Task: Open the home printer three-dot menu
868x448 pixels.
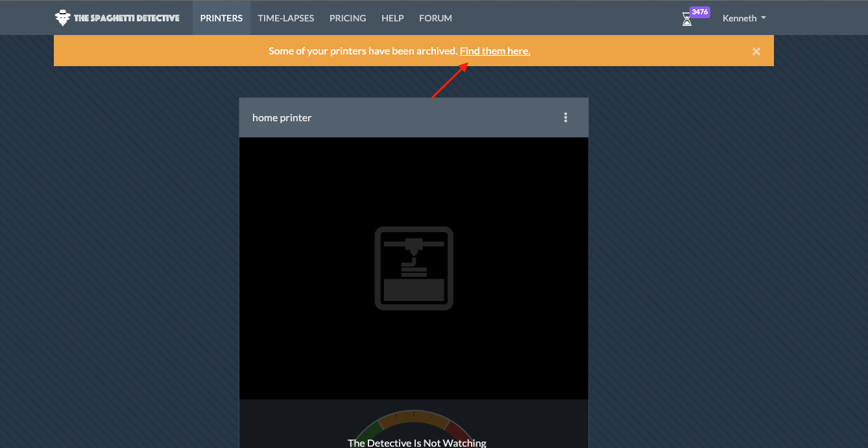Action: pyautogui.click(x=566, y=117)
